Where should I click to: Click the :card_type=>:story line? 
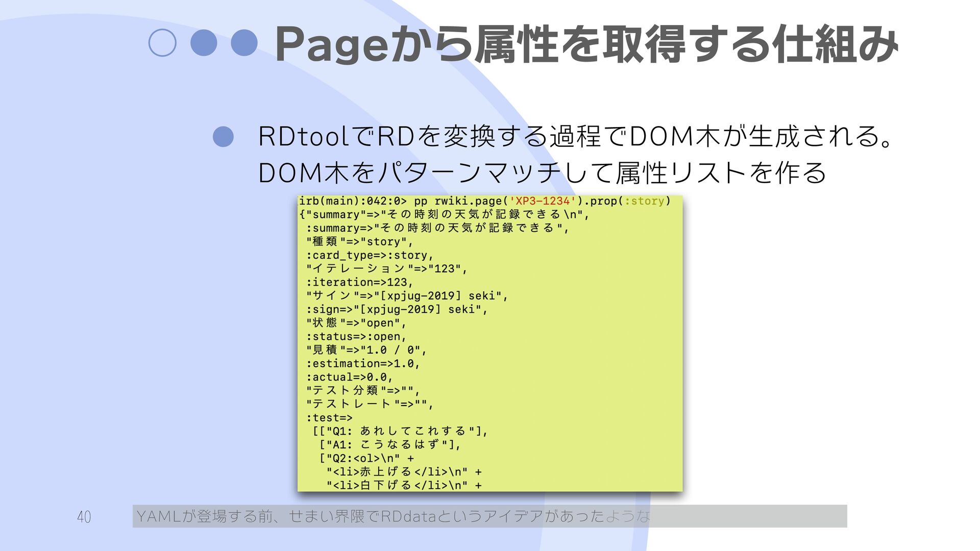[370, 255]
